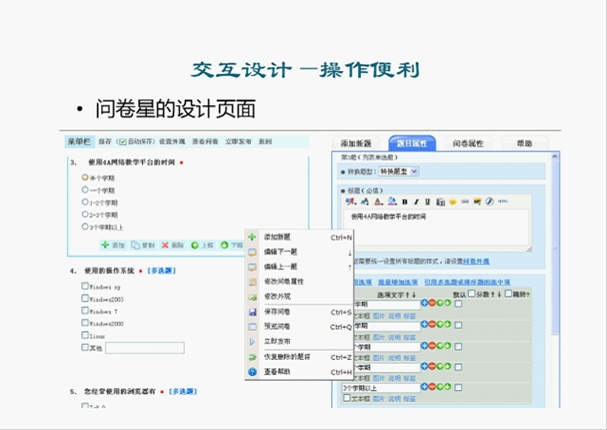Viewport: 607px width, 430px height.
Task: Click the title text area containing 使用4A网络教学平台的时间
Action: pyautogui.click(x=437, y=229)
